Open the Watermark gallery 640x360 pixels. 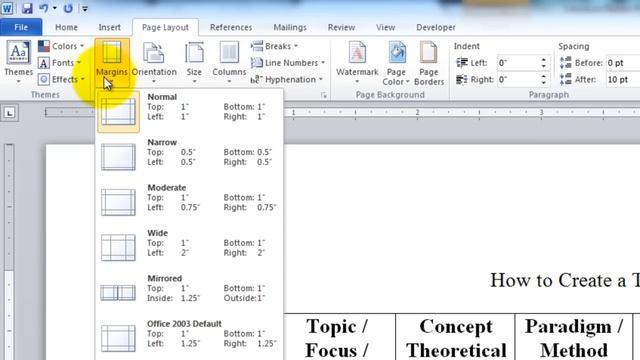[x=357, y=62]
